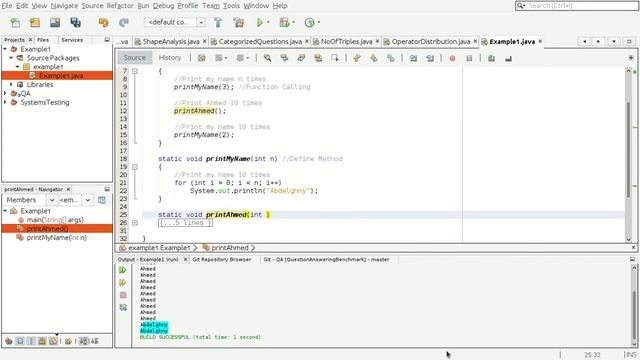Screen dimensions: 640x360
Task: Click the red Start Macro Recording icon
Action: click(452, 58)
